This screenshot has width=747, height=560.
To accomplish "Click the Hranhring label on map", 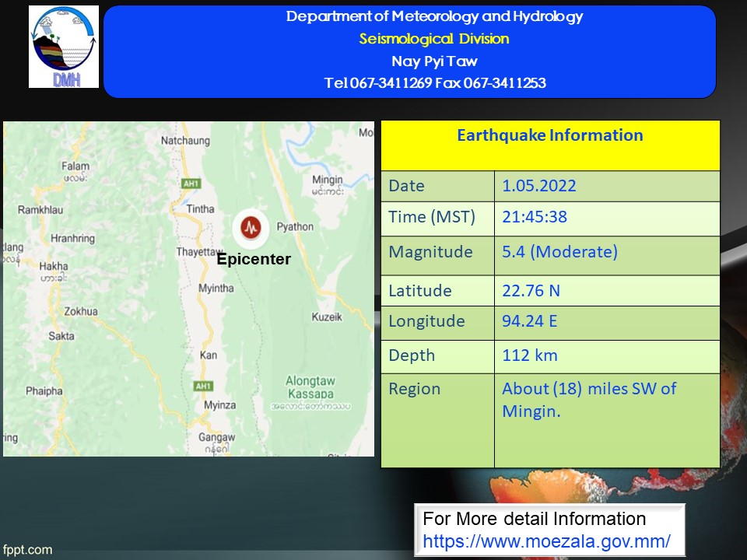I will tap(72, 239).
